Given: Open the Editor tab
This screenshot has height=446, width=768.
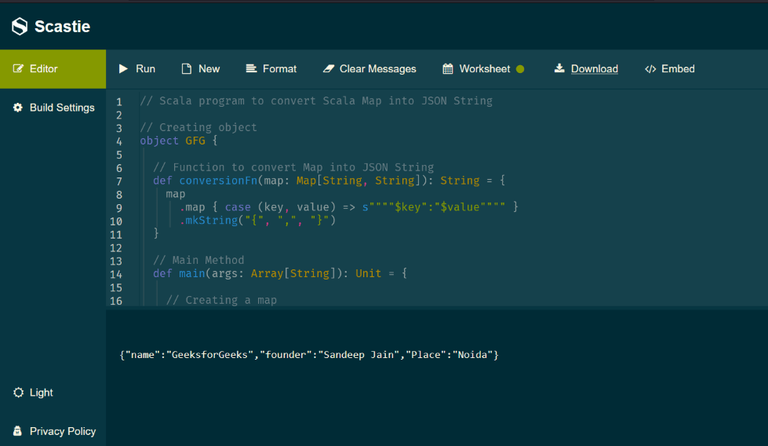Looking at the screenshot, I should 53,69.
